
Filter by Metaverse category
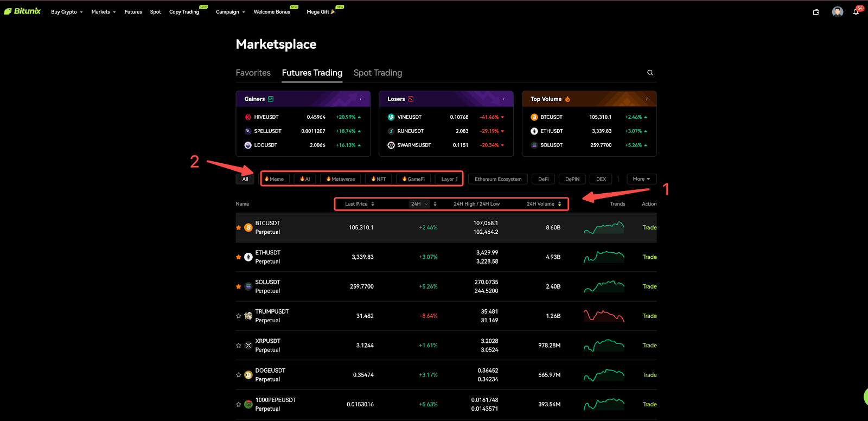pyautogui.click(x=341, y=179)
